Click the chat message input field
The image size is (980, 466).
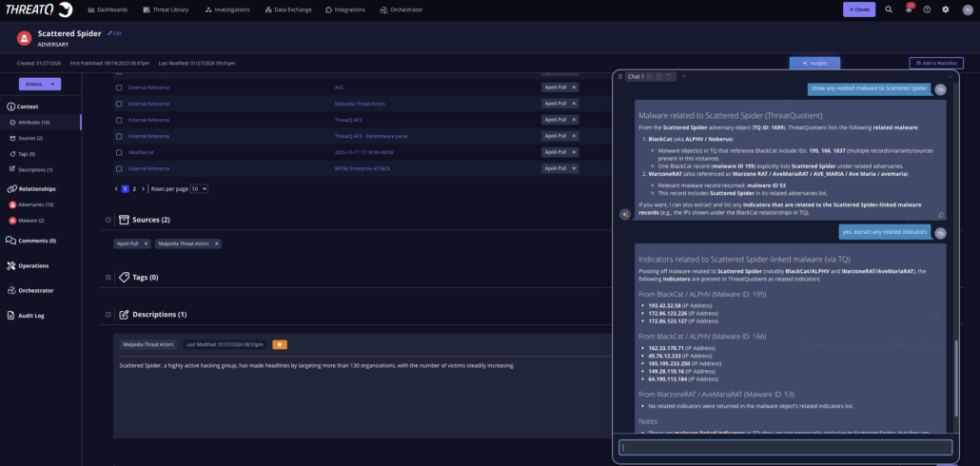(x=786, y=447)
